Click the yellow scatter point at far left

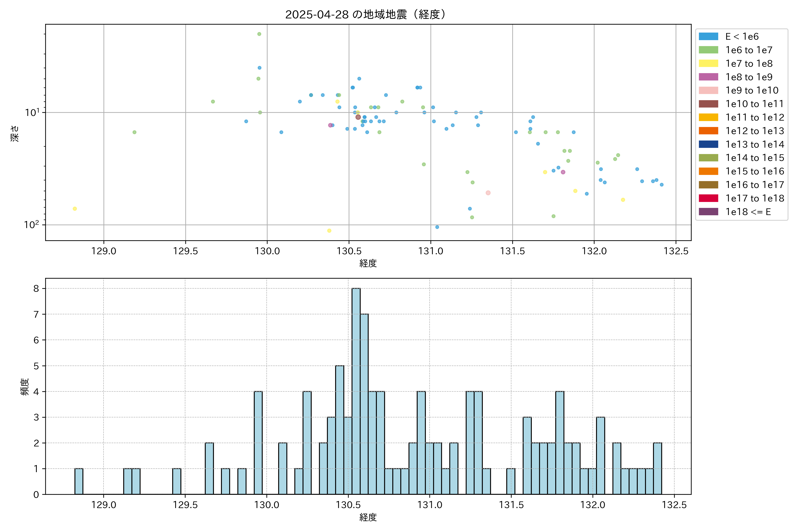tap(75, 209)
